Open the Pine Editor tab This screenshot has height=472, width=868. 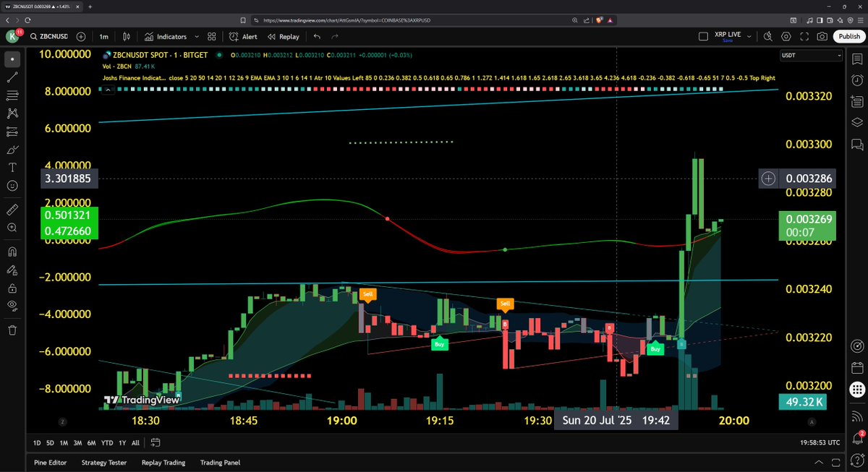click(x=51, y=463)
